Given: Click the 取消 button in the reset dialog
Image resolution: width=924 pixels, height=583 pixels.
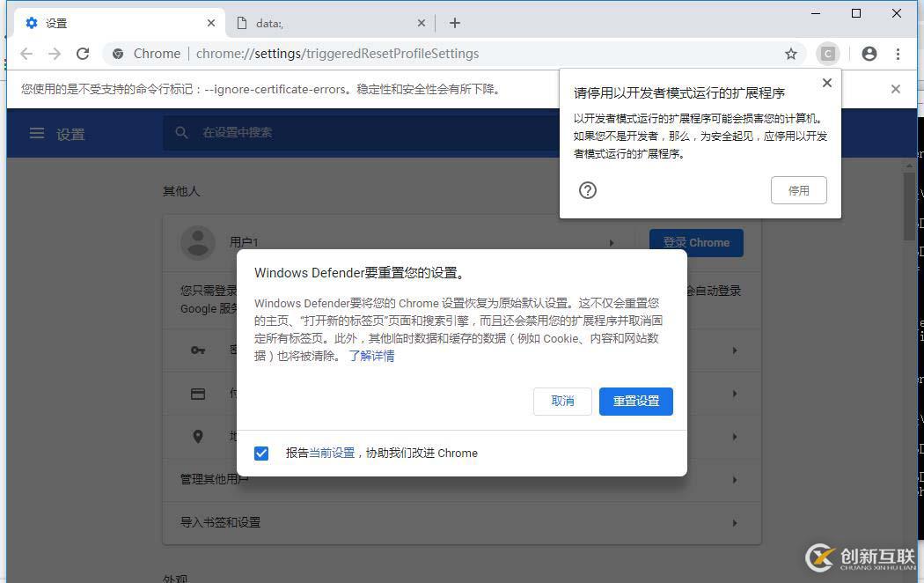Looking at the screenshot, I should pyautogui.click(x=562, y=402).
